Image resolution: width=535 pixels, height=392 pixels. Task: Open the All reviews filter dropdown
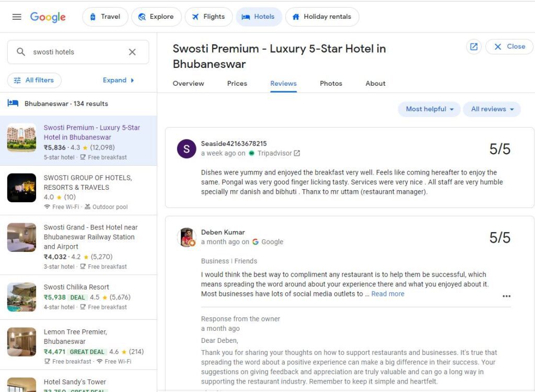pos(492,109)
